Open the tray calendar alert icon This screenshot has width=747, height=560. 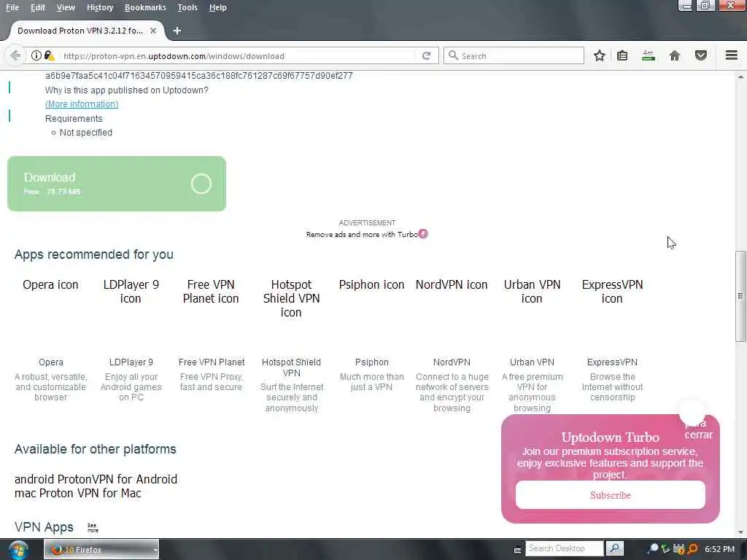pos(679,549)
